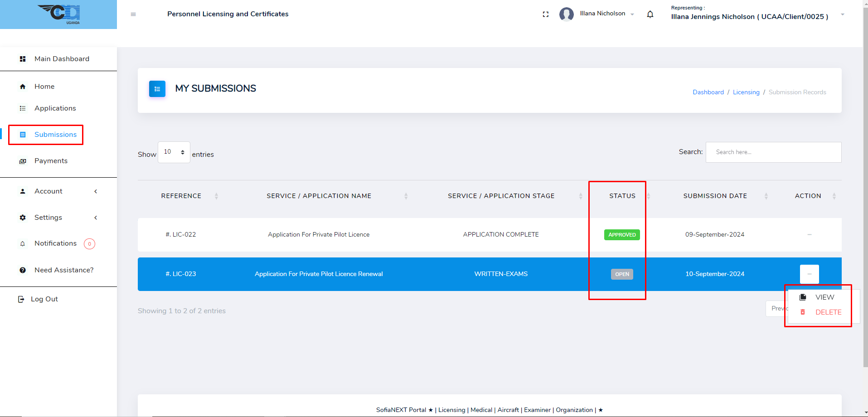Sort table by Submission Date column
The height and width of the screenshot is (417, 868).
point(715,196)
